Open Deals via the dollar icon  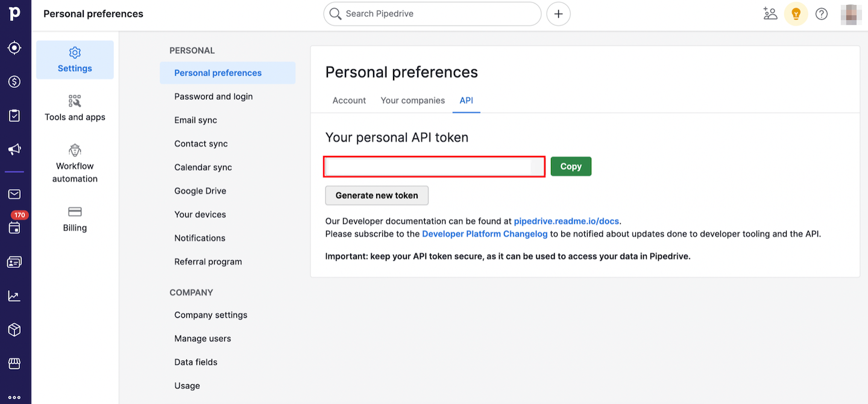point(14,82)
